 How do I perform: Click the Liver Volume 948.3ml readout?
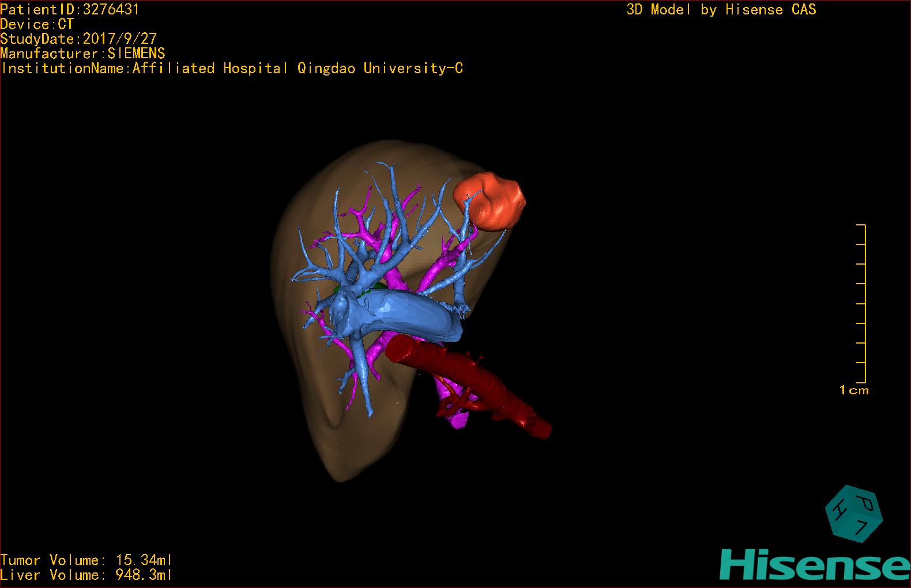[x=86, y=575]
